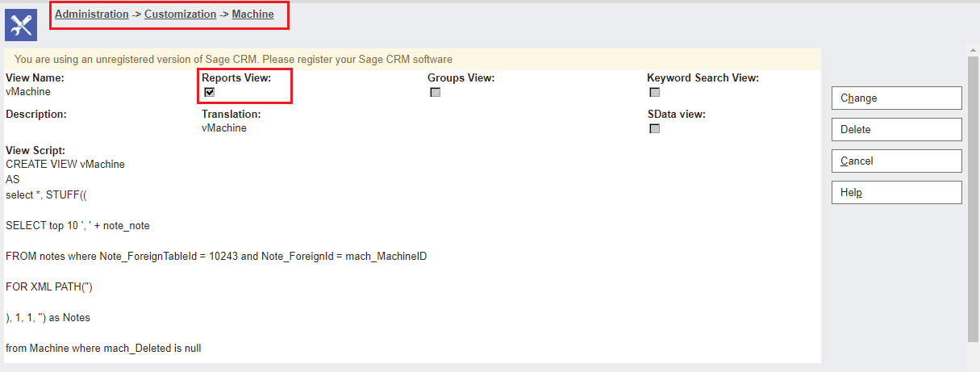
Task: Click the CREATE VIEW vMachine script line
Action: (x=65, y=164)
